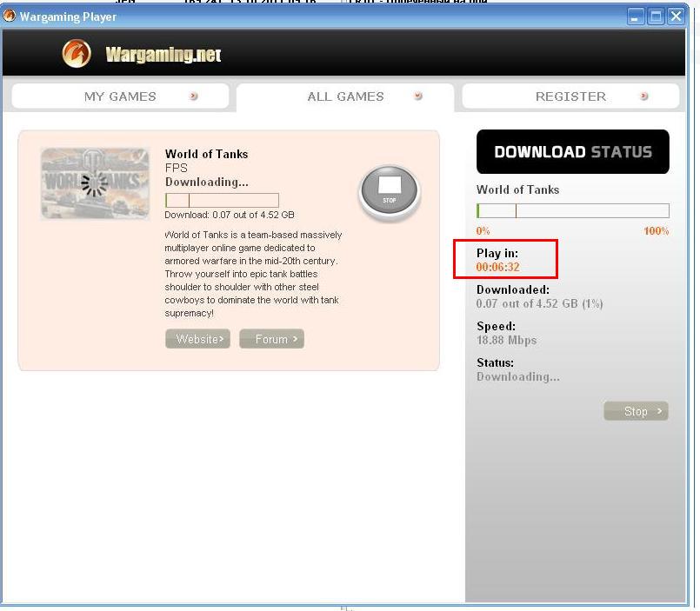Click the FPS genre label

coord(176,169)
